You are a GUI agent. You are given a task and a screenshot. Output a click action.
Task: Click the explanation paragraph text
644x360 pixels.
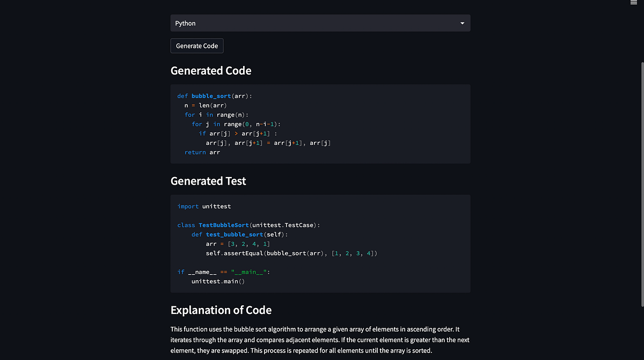pos(320,340)
